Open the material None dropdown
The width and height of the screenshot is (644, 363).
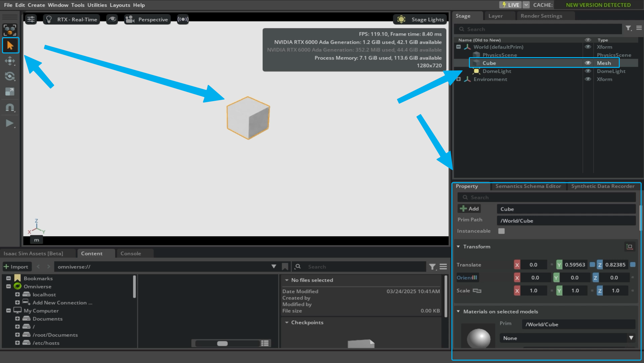(x=567, y=338)
